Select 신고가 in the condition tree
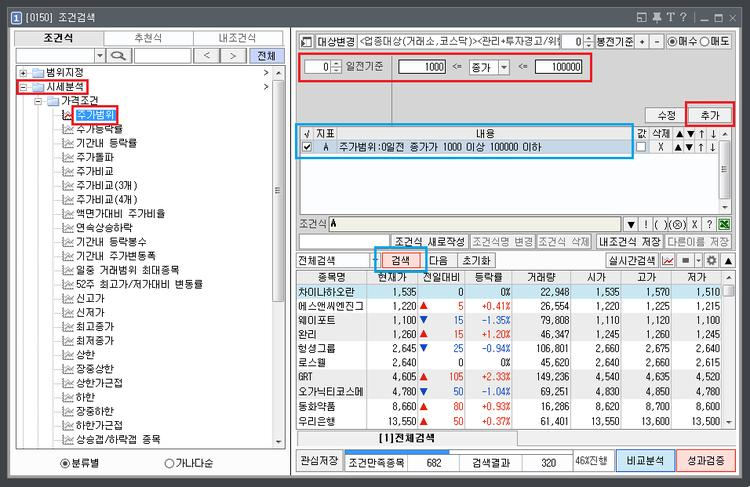This screenshot has height=487, width=750. (90, 298)
